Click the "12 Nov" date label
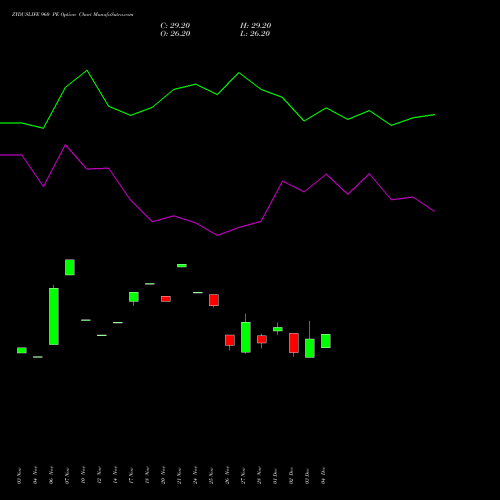The width and height of the screenshot is (500, 500). tap(99, 475)
